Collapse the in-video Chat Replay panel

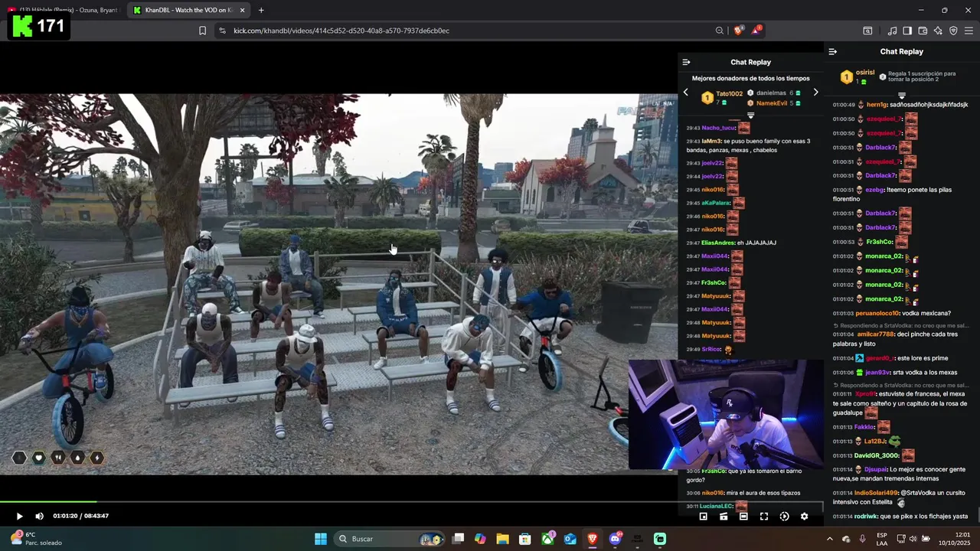click(686, 62)
